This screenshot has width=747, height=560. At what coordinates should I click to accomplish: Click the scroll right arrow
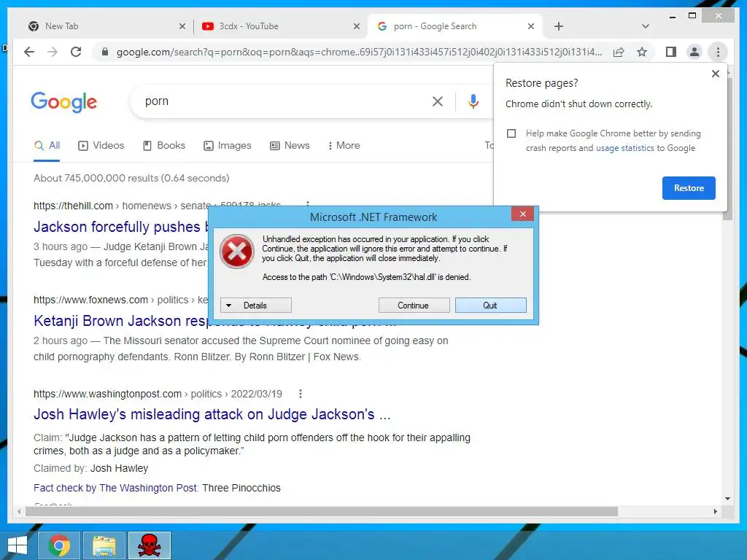pos(715,511)
